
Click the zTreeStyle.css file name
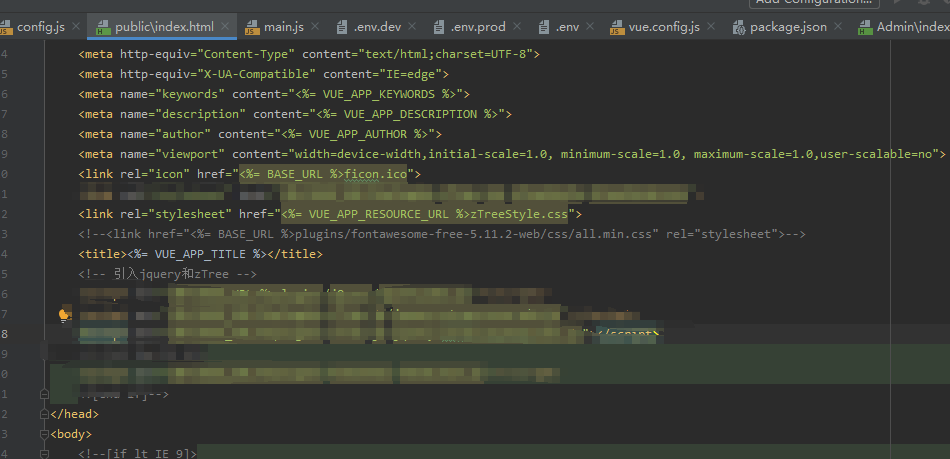pyautogui.click(x=519, y=214)
